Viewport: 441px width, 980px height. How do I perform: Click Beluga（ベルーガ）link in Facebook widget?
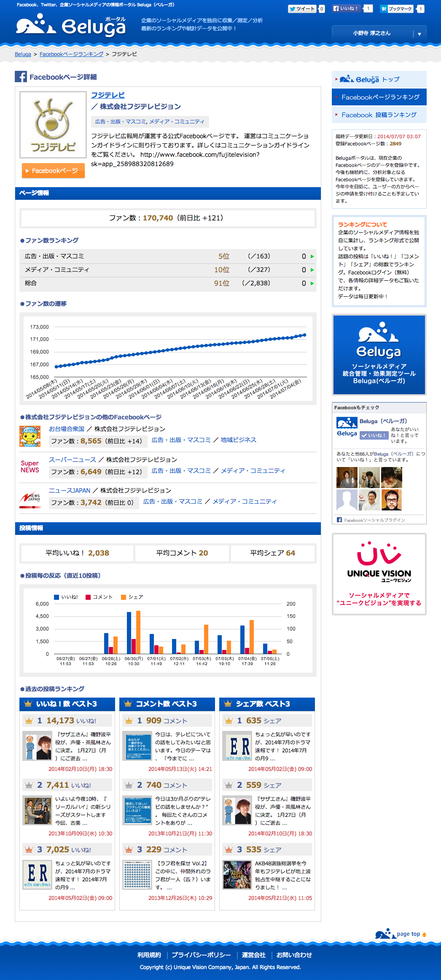point(383,421)
